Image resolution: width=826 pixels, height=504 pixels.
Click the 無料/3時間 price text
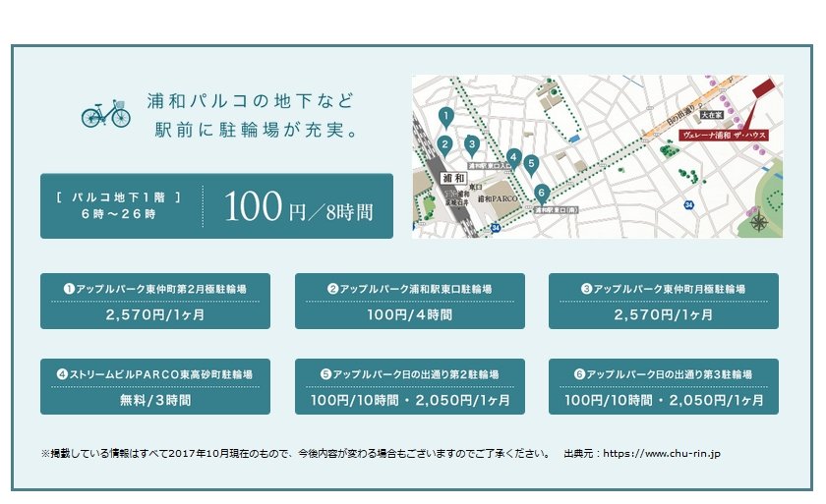155,401
